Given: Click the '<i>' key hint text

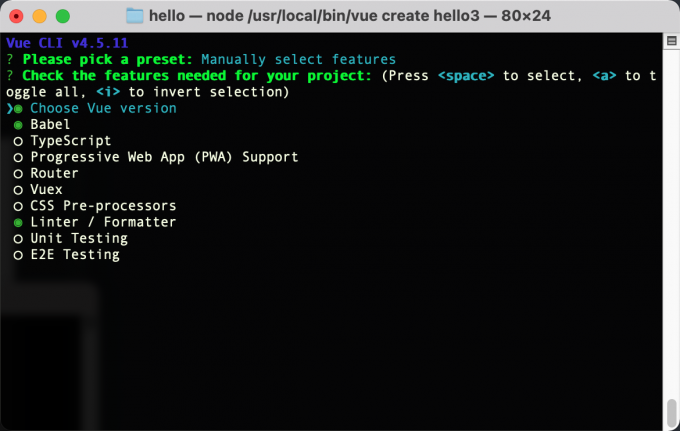Looking at the screenshot, I should pyautogui.click(x=108, y=92).
